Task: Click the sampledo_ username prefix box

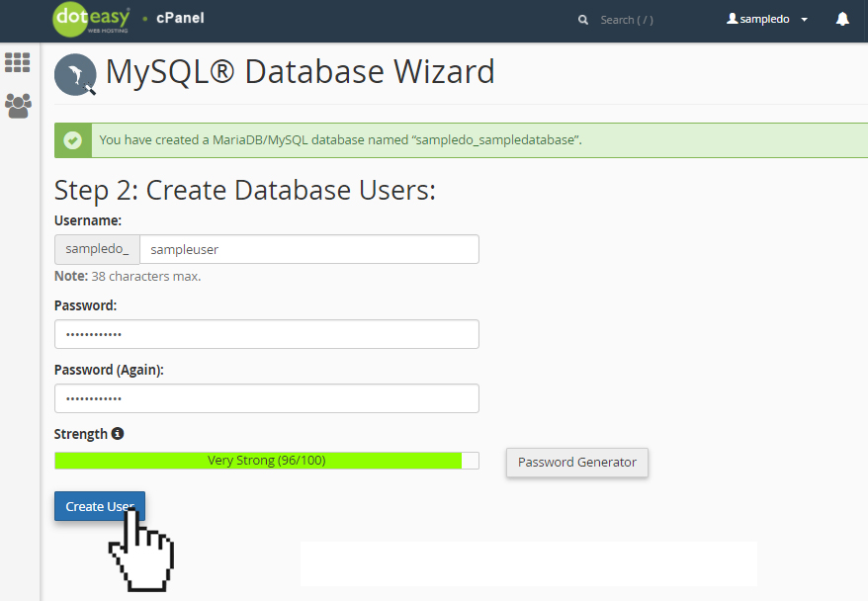Action: [x=96, y=248]
